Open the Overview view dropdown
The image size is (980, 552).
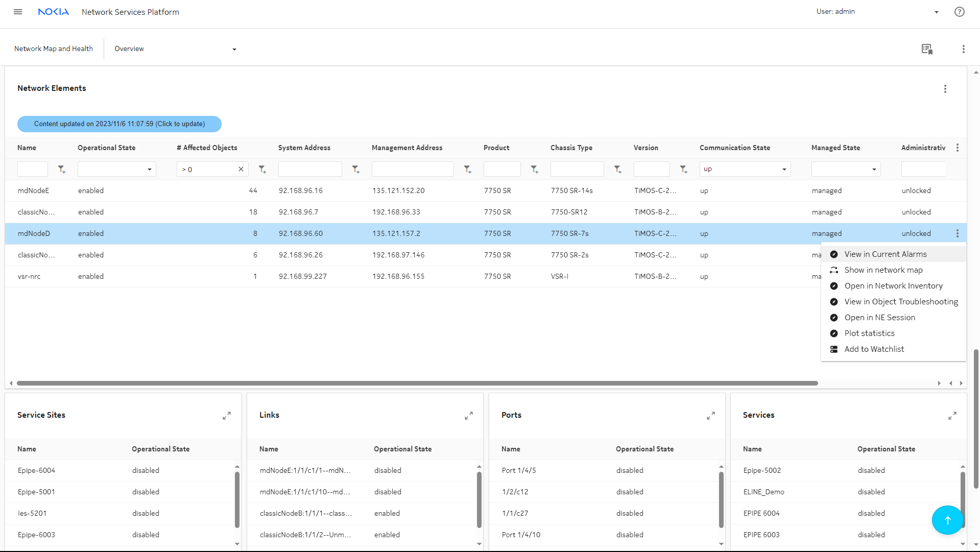pyautogui.click(x=175, y=49)
